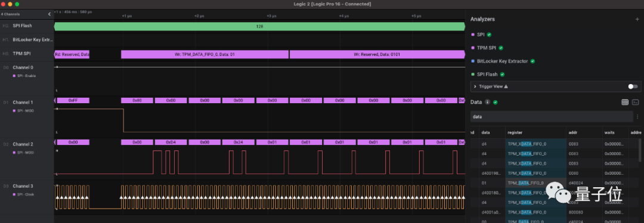Click 'Wr: Reserved, Data: 0101' frame
The width and height of the screenshot is (644, 223).
point(377,54)
